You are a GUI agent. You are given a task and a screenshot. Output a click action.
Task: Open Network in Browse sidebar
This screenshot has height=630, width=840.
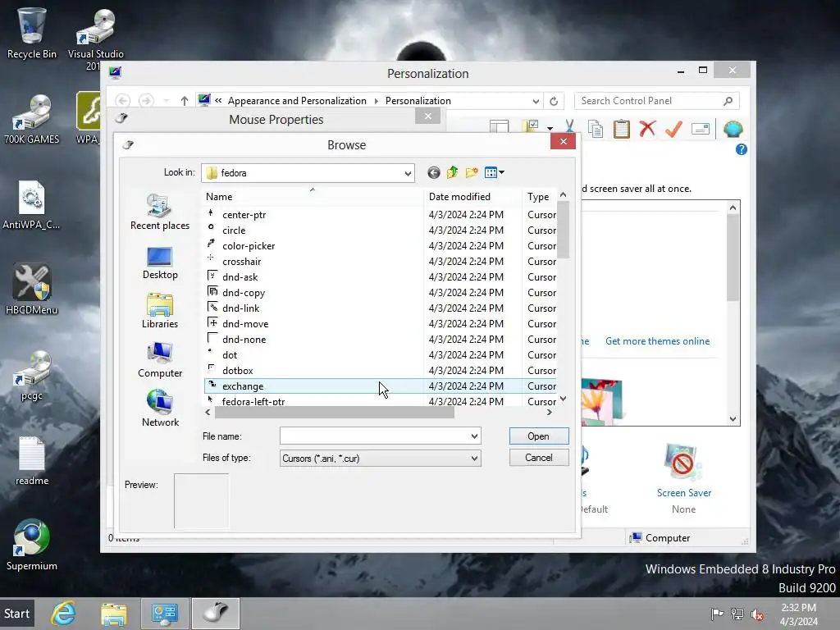(160, 409)
